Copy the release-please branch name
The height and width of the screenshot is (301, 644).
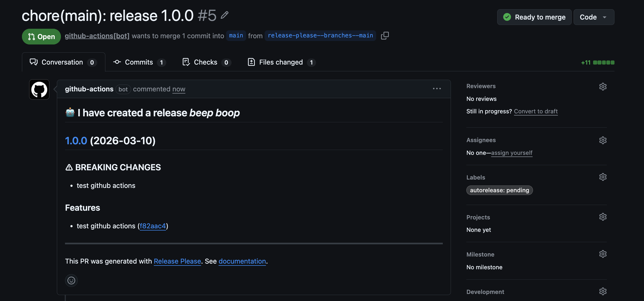coord(385,36)
